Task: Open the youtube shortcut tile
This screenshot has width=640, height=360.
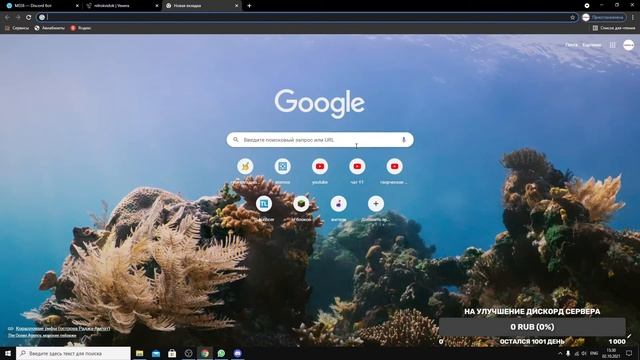Action: pyautogui.click(x=320, y=167)
